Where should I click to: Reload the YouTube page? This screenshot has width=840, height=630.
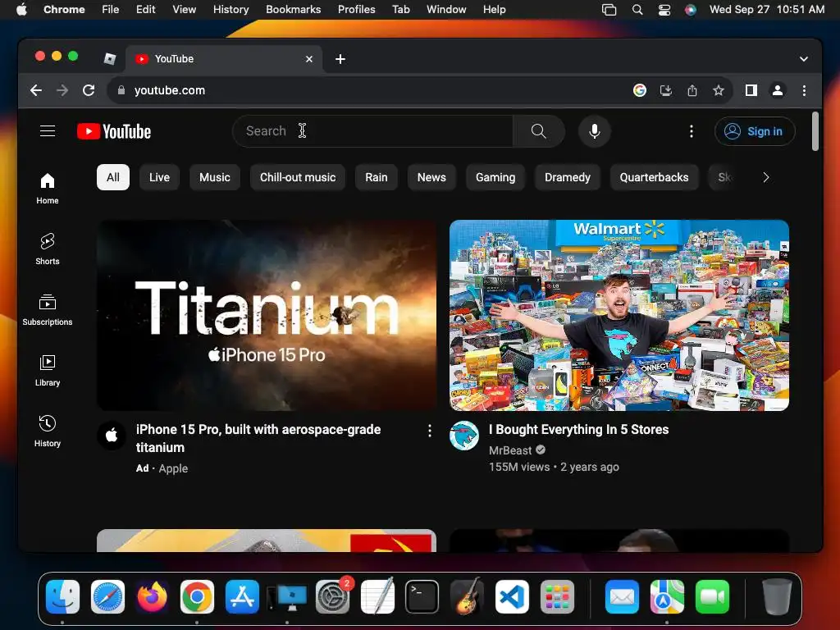(89, 90)
